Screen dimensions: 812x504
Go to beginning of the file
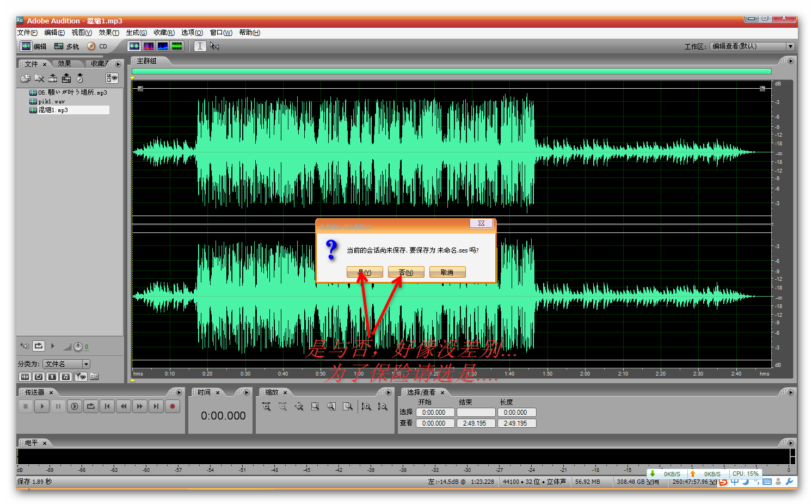tap(107, 406)
